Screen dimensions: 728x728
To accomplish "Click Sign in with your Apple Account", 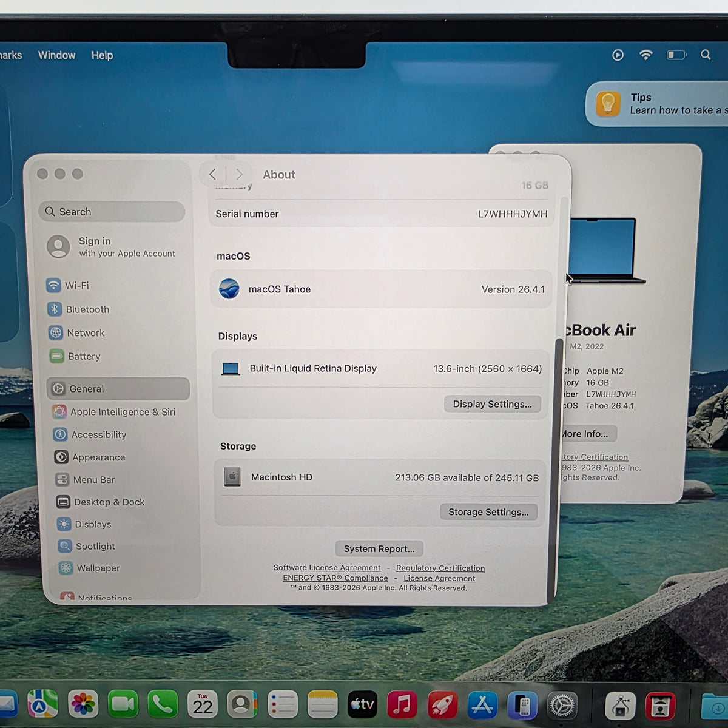I will tap(112, 247).
